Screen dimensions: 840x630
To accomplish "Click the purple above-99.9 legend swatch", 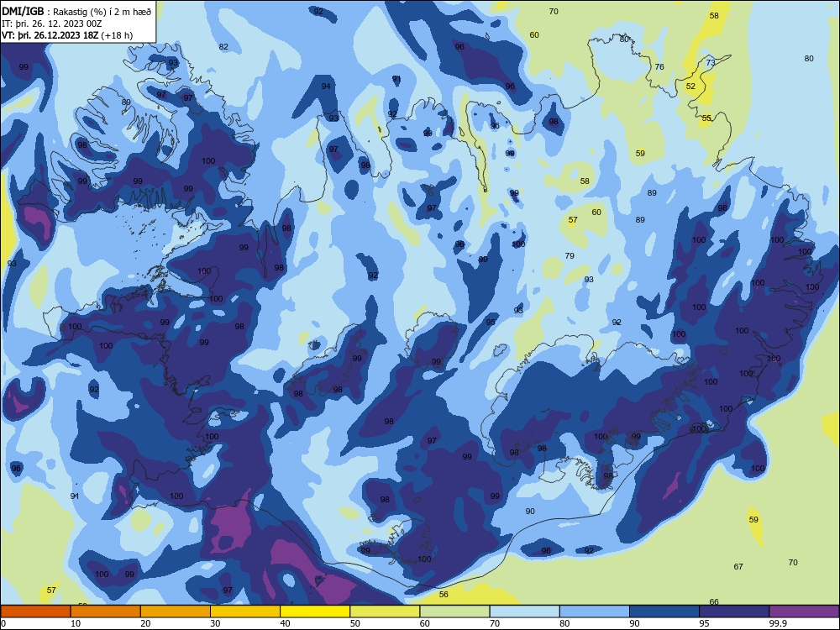I will 804,612.
